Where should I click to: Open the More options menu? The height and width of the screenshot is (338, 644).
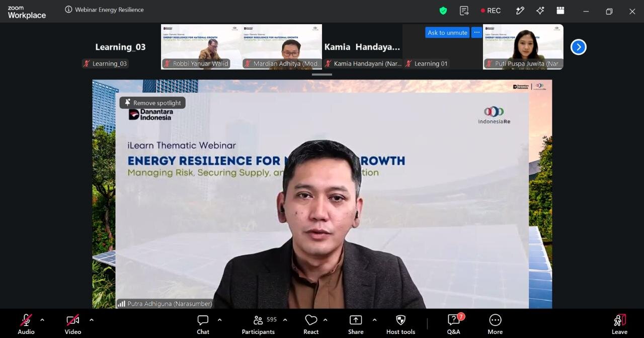[495, 324]
